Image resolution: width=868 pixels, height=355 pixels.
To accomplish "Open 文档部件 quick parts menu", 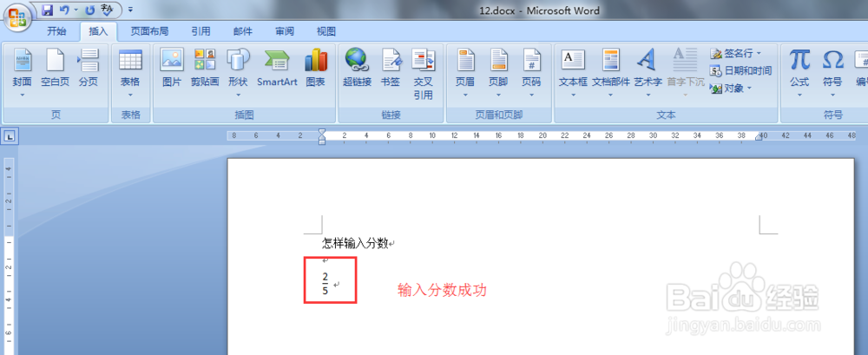I will [x=611, y=73].
